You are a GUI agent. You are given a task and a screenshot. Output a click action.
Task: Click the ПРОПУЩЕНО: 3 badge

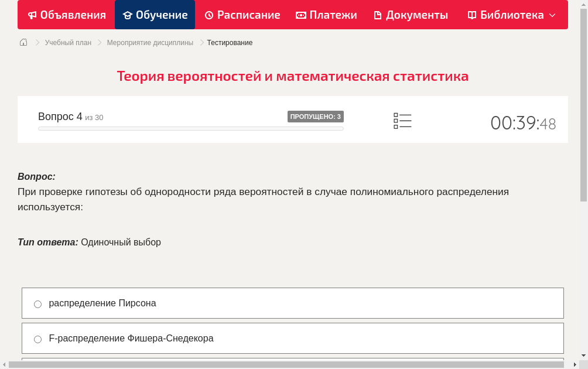317,116
